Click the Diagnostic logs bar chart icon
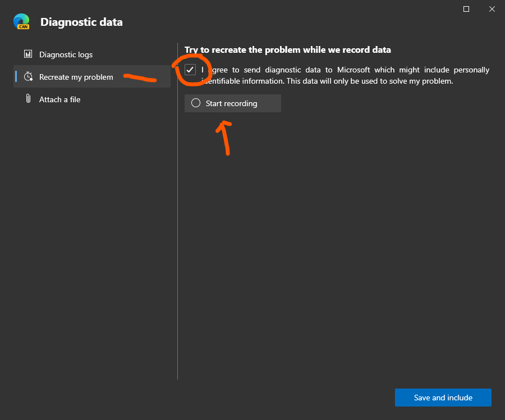This screenshot has height=420, width=505. point(27,54)
